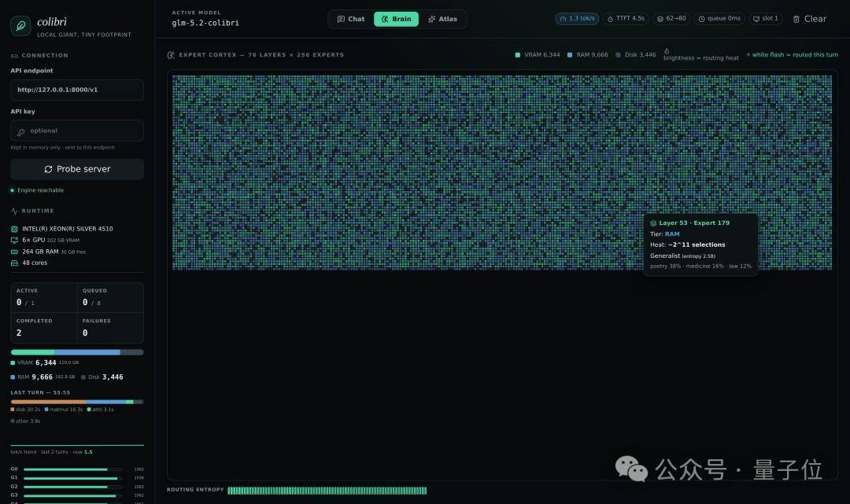Click the Layer 53 · Expert 179 tooltip title

pyautogui.click(x=694, y=223)
